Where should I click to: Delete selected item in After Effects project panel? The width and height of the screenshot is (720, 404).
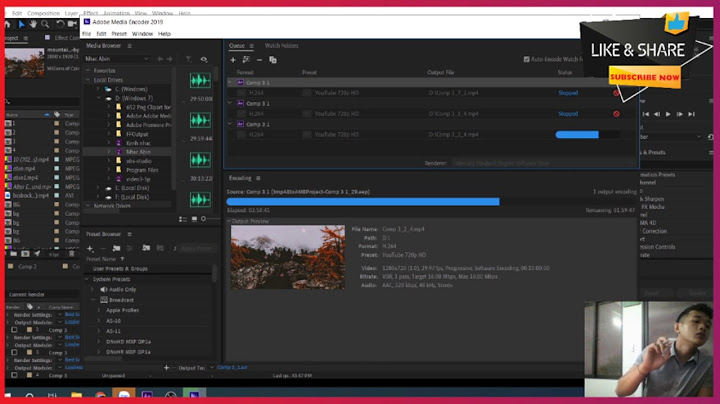[72, 253]
